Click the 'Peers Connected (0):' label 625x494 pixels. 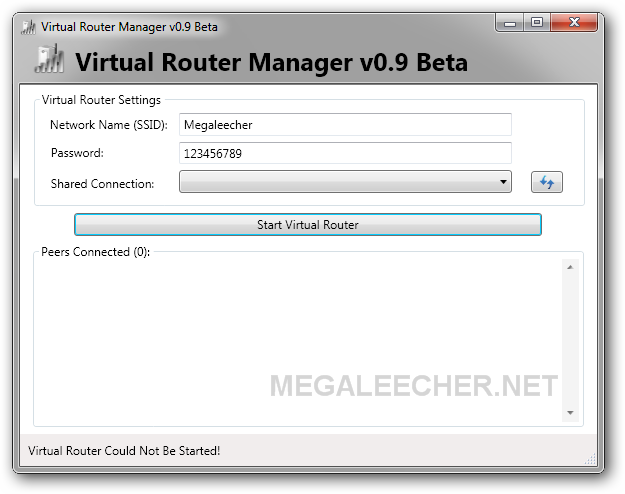coord(96,252)
